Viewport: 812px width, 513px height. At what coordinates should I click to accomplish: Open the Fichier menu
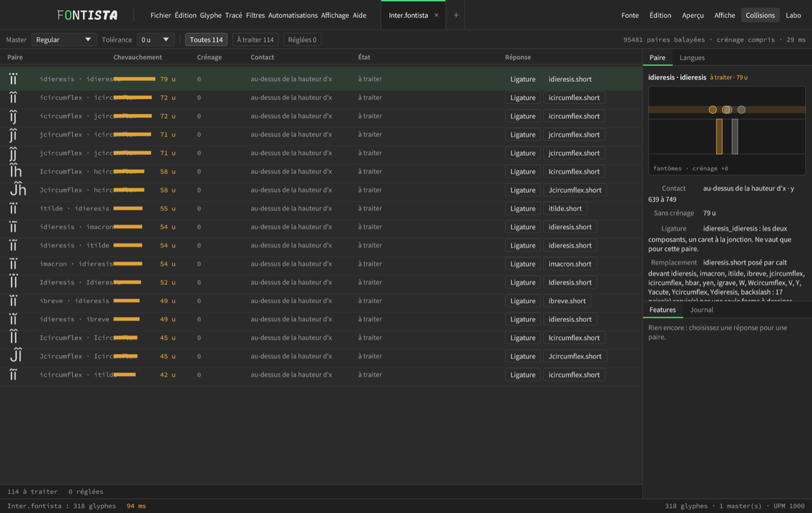pos(161,15)
